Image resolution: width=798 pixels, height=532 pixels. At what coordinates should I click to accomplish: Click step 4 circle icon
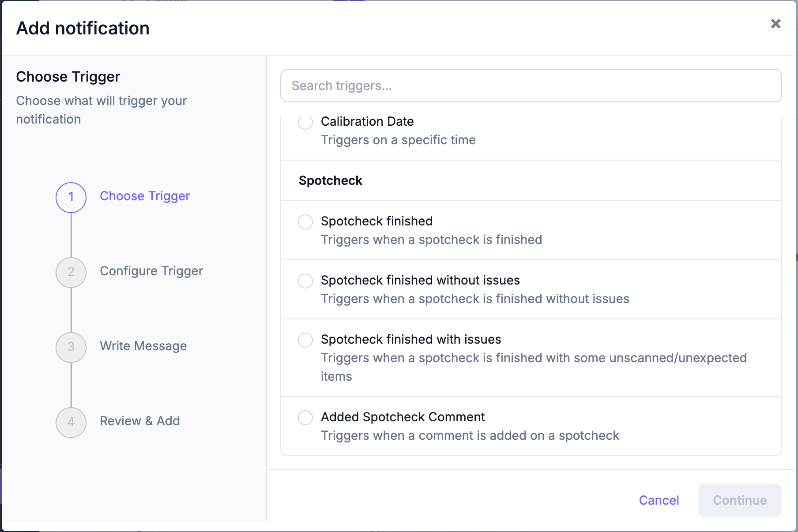click(x=71, y=422)
